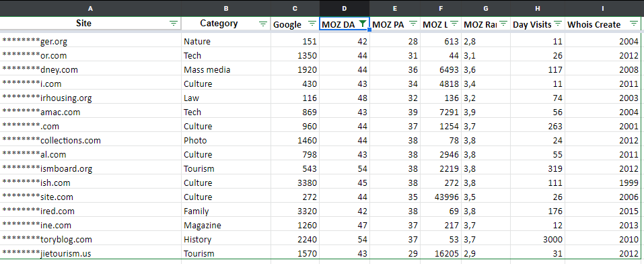
Task: Open the Site column filter
Action: coord(174,24)
